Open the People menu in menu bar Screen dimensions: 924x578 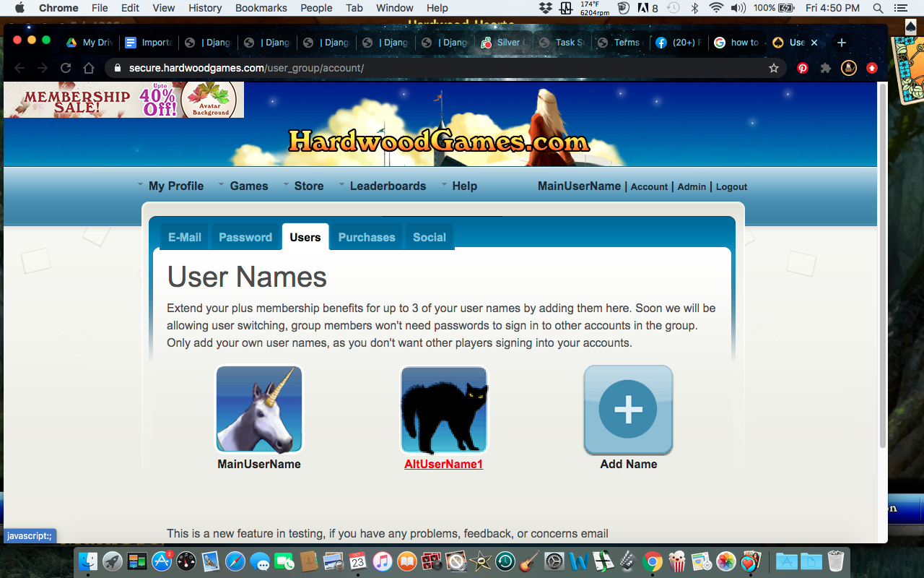[x=316, y=8]
